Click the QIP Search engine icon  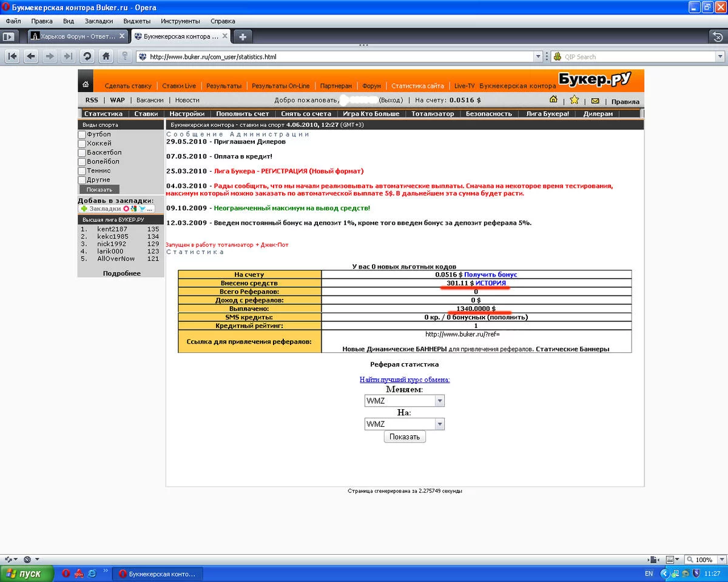(x=557, y=57)
